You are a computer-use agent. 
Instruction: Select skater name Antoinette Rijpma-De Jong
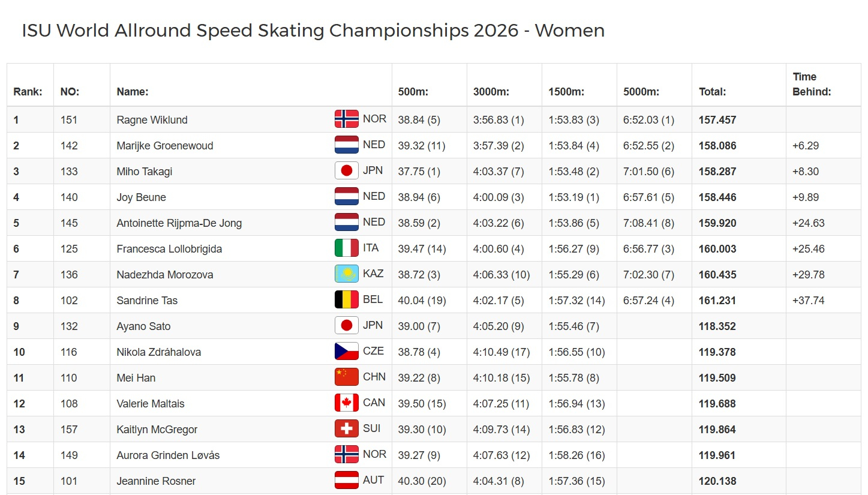tap(179, 223)
